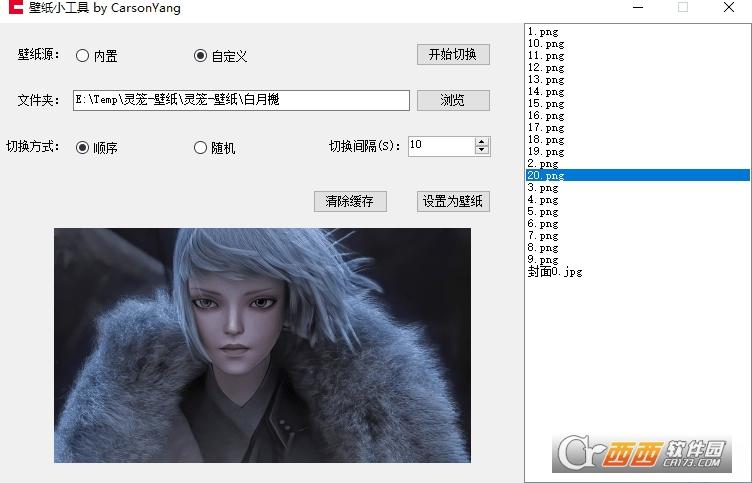Select 5.png in the file list
Viewport: 752px width, 483px height.
click(x=637, y=212)
